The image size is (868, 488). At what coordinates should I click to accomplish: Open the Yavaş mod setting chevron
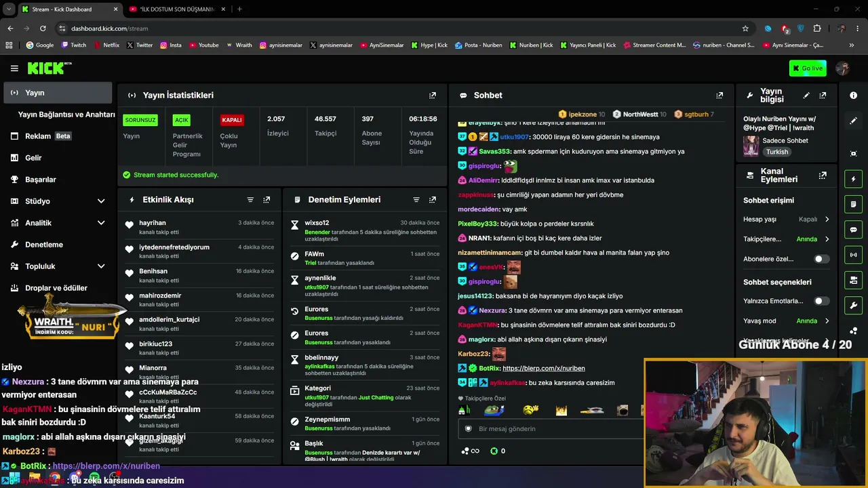(827, 321)
